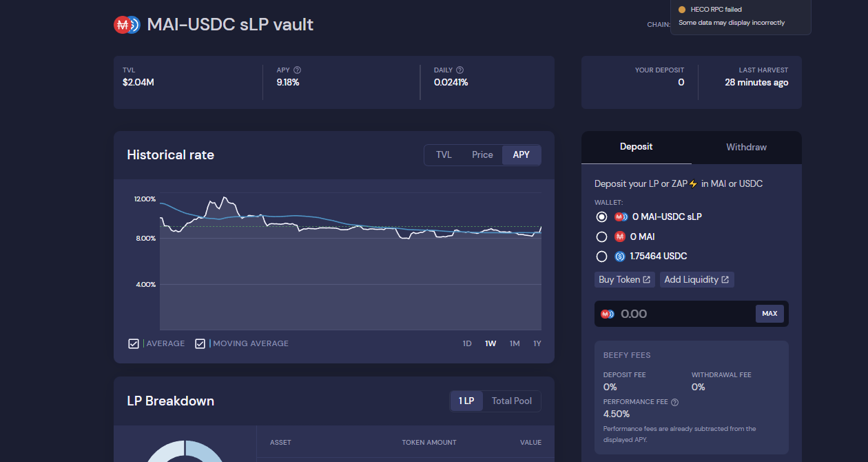Click the daily value 0.0241%
This screenshot has width=868, height=462.
[x=451, y=82]
